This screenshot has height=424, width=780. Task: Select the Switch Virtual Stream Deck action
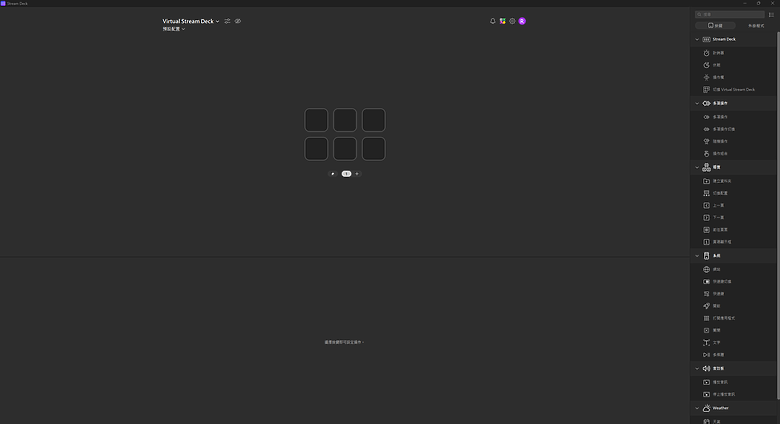click(x=734, y=90)
